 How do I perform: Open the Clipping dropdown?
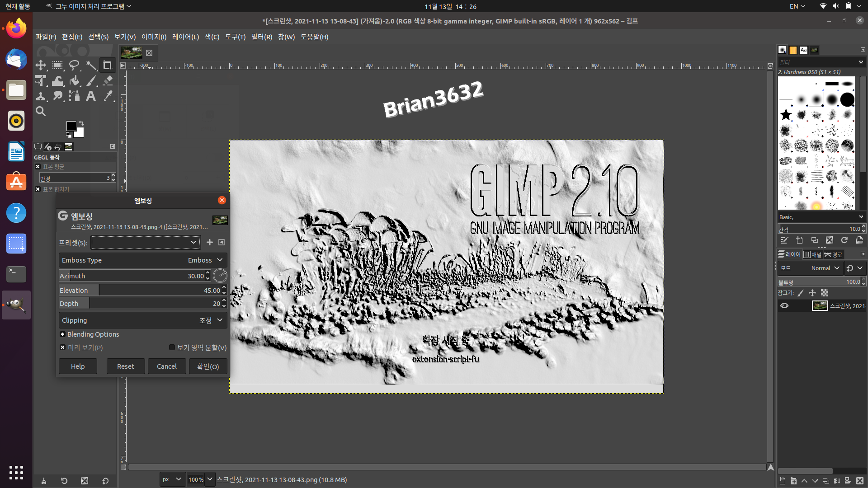pos(143,320)
